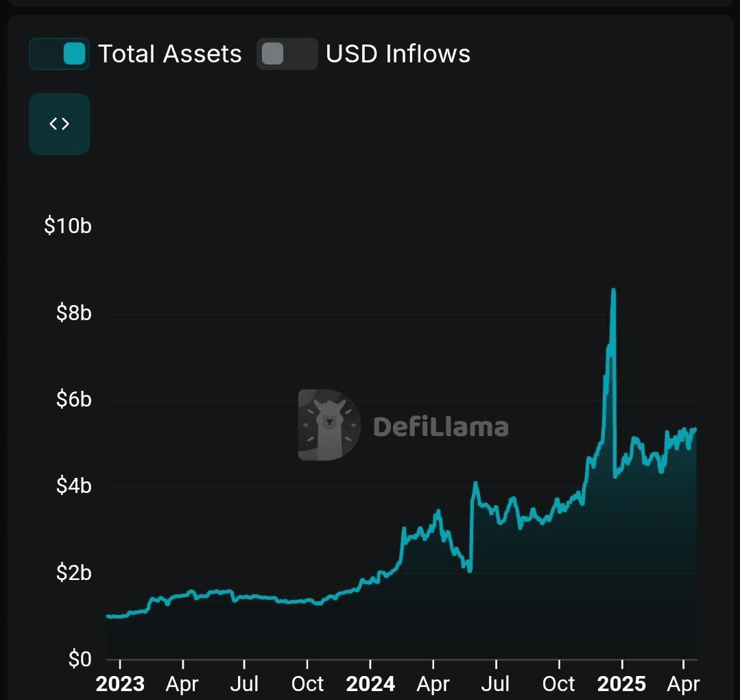Click the latest data point at chart's right end
Image resolution: width=740 pixels, height=700 pixels.
coord(695,429)
